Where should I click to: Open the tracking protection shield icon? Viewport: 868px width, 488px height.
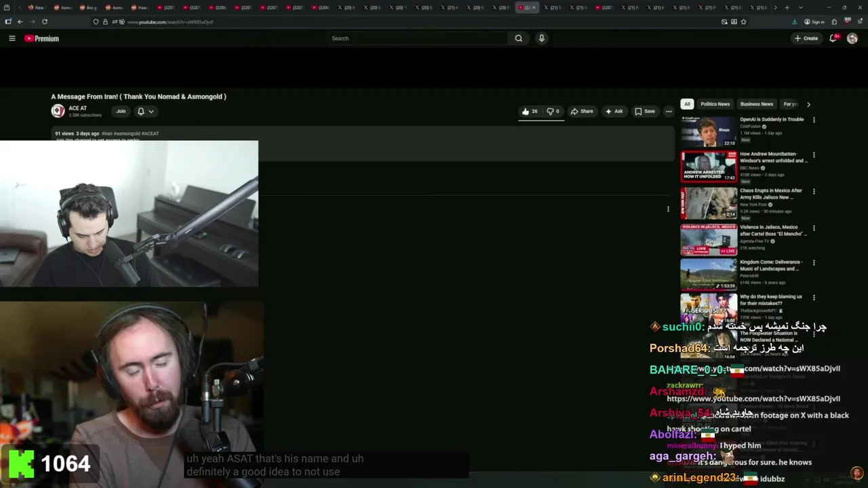(x=96, y=22)
